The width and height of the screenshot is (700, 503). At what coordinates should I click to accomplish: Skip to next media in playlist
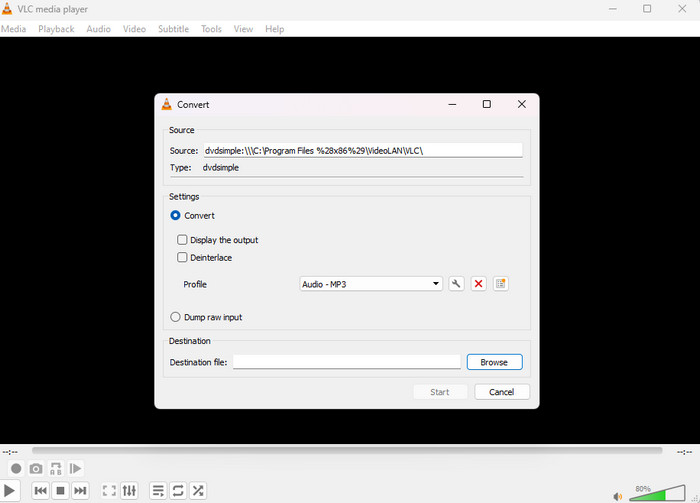(80, 491)
